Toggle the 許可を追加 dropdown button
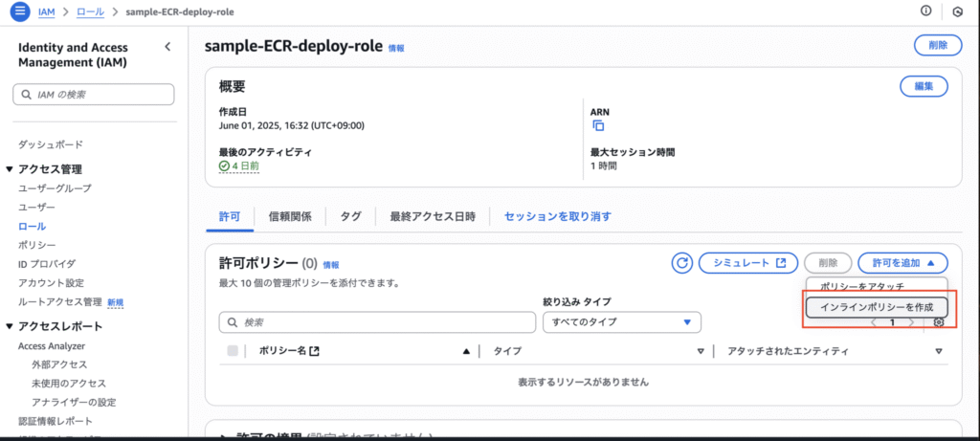The width and height of the screenshot is (980, 441). click(903, 263)
